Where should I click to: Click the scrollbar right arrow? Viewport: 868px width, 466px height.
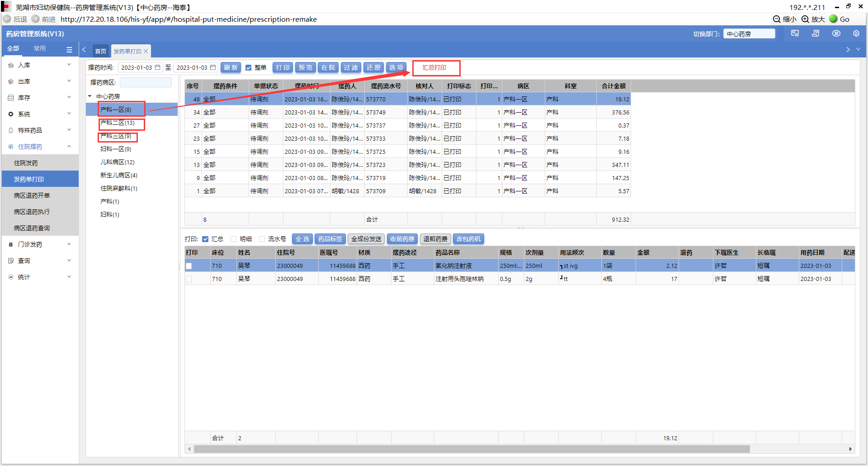850,449
